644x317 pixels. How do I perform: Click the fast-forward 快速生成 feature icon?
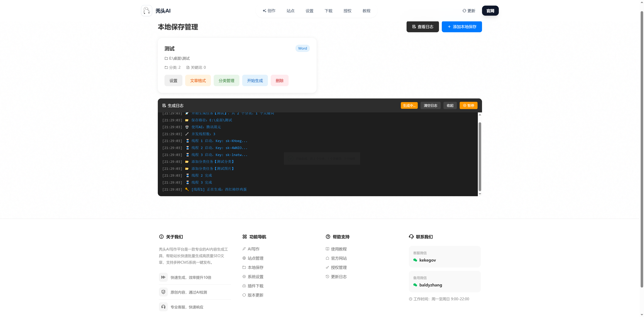click(163, 277)
